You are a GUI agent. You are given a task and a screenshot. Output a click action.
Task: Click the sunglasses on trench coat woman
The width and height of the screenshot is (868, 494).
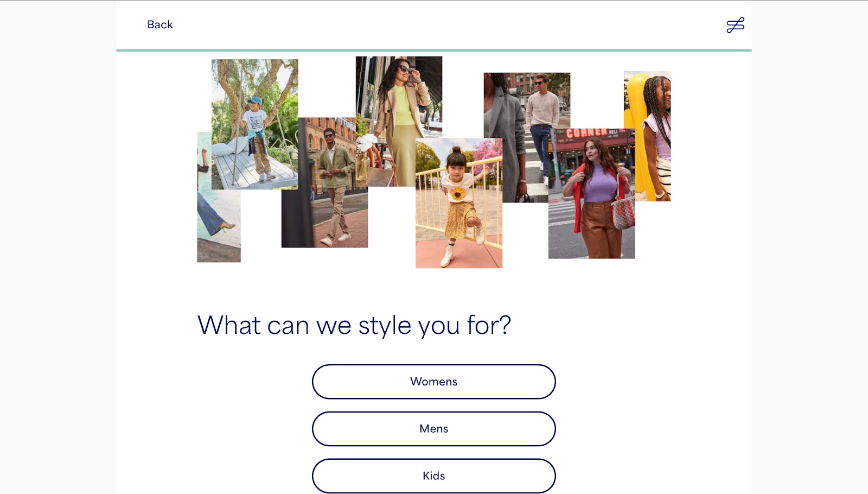(x=404, y=69)
